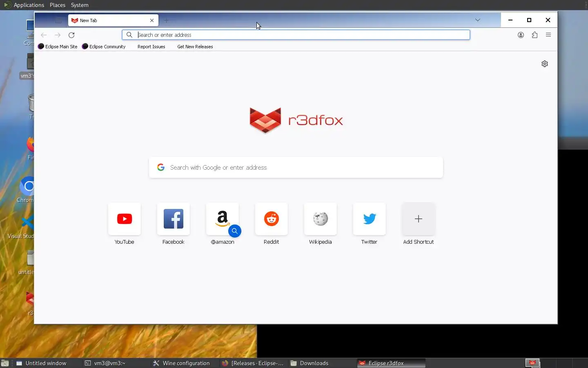Open Eclipse Community bookmark
Viewport: 588px width, 368px height.
(x=104, y=47)
